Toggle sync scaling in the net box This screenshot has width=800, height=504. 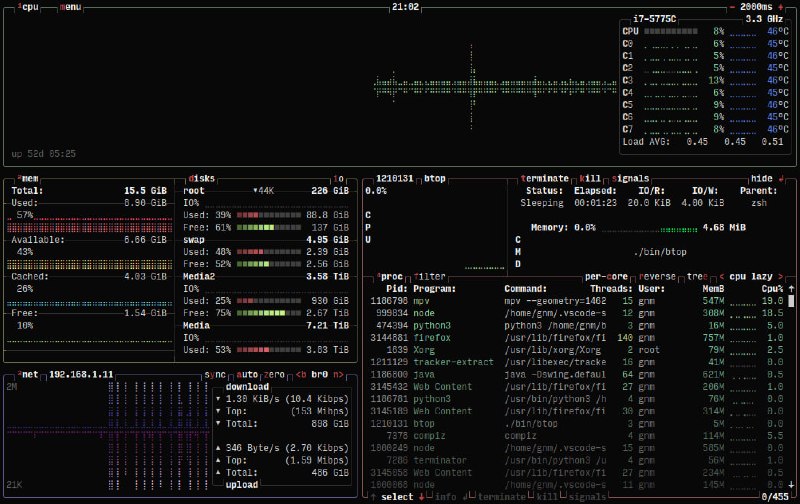(x=215, y=374)
